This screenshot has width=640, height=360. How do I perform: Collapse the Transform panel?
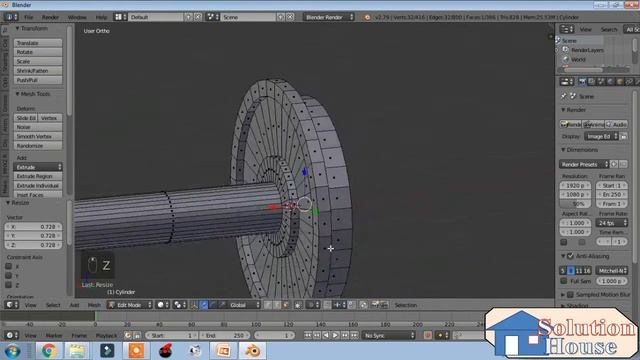(x=18, y=28)
